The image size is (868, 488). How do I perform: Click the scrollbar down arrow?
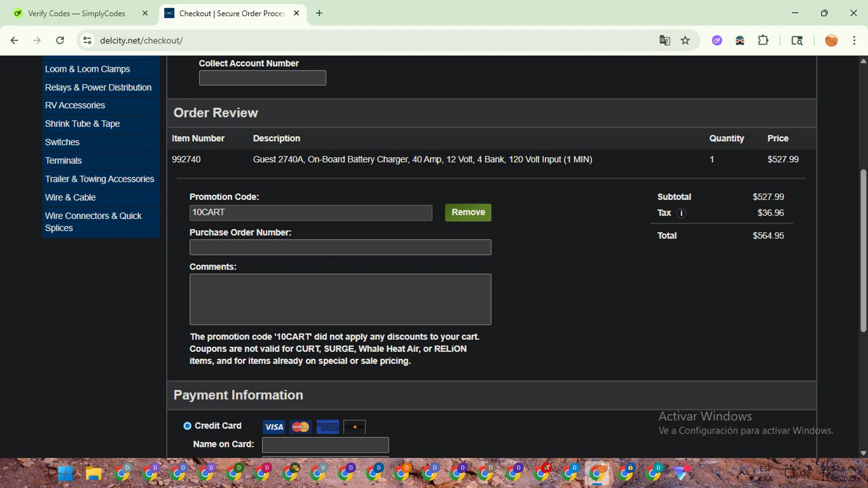863,453
